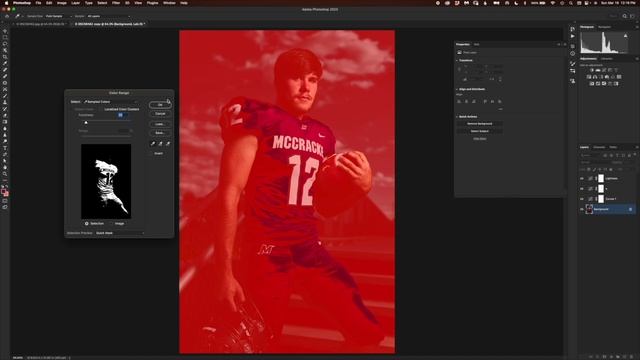Click the Remove Background button
640x360 pixels.
tap(480, 124)
